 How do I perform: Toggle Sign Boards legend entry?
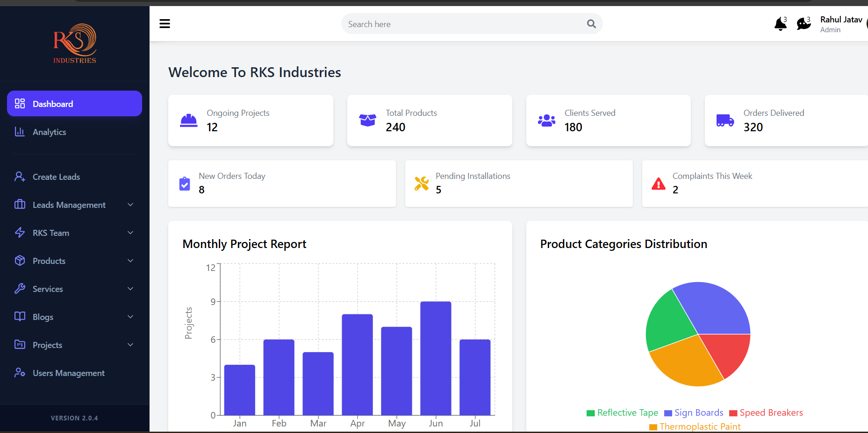[x=694, y=412]
